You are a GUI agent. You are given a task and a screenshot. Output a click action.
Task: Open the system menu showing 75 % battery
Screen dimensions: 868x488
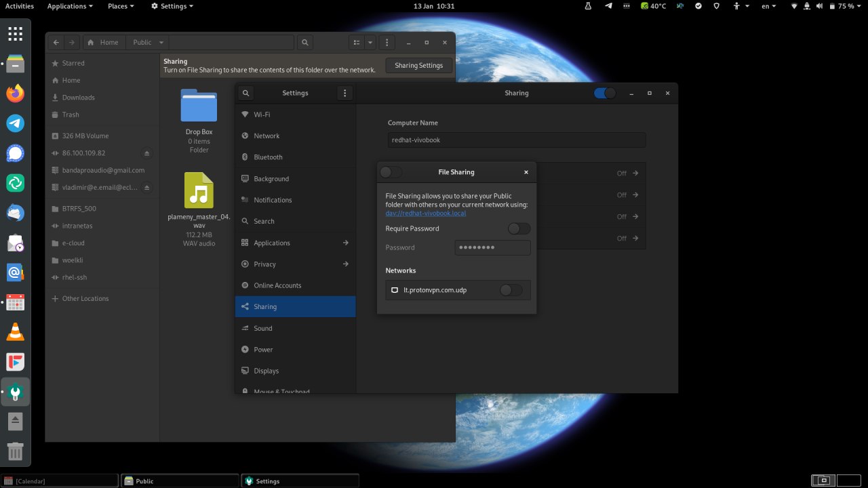click(827, 6)
